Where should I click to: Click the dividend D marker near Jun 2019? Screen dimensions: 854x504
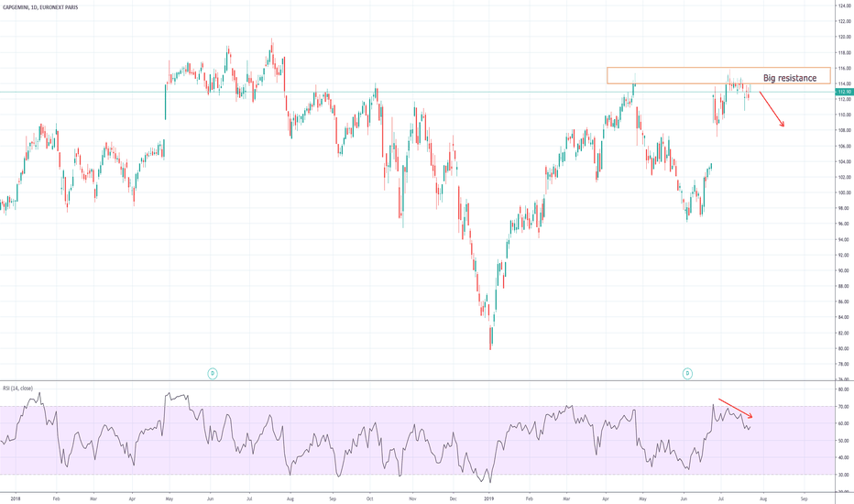click(687, 373)
